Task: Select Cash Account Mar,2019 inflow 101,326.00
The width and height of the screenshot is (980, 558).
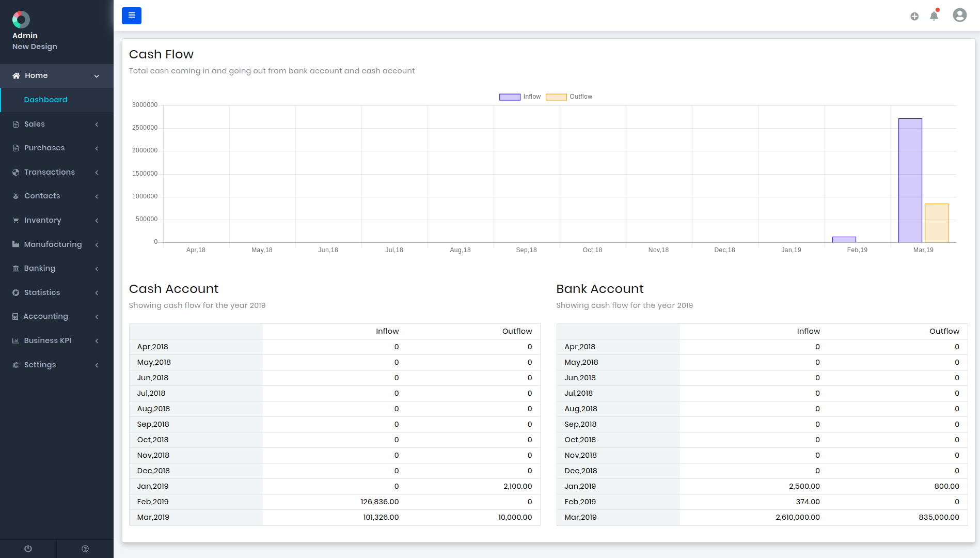Action: (x=381, y=517)
